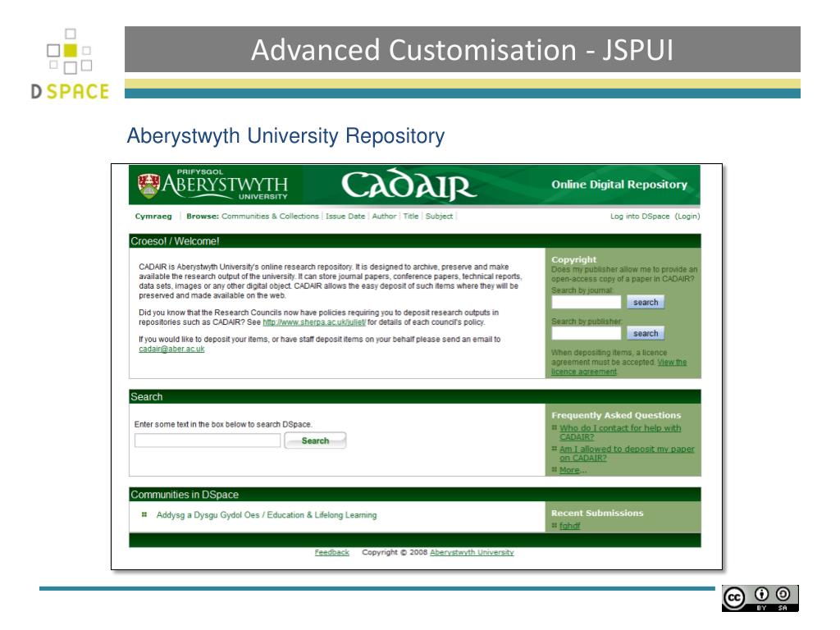
Task: Click the Croeso! / Welcome! heading
Action: coord(175,242)
